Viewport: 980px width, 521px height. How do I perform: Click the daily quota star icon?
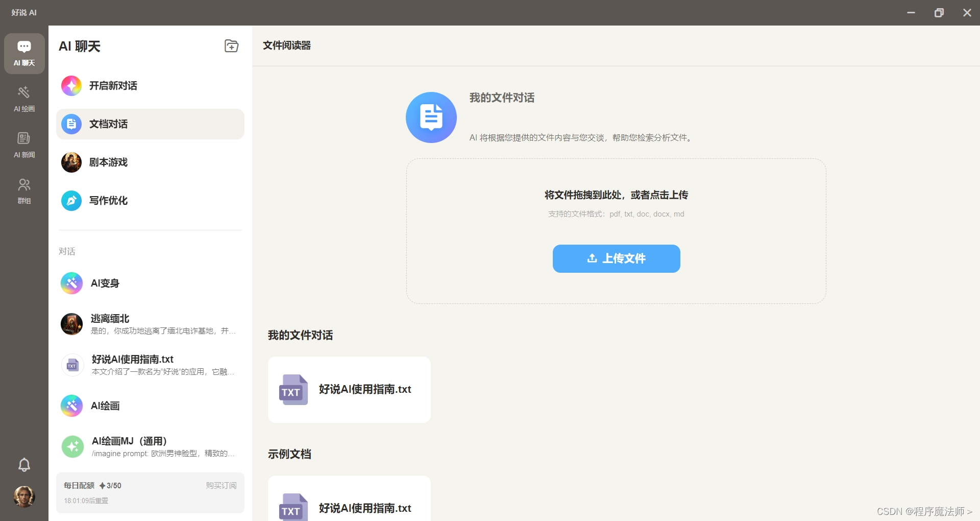point(102,486)
